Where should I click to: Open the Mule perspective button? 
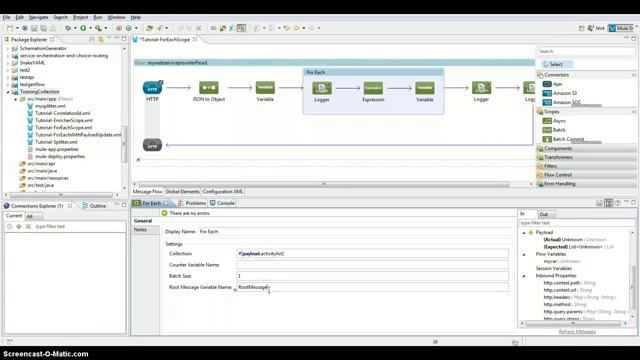pos(622,28)
